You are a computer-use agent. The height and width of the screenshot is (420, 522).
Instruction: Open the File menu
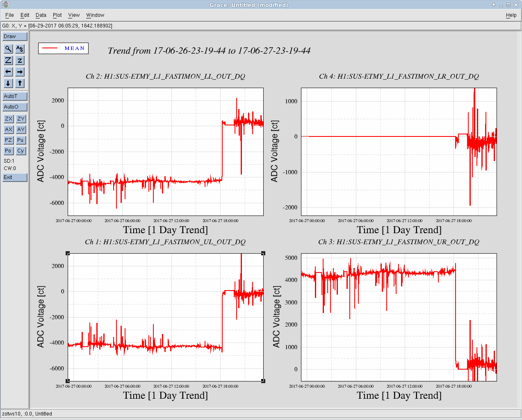pyautogui.click(x=9, y=15)
